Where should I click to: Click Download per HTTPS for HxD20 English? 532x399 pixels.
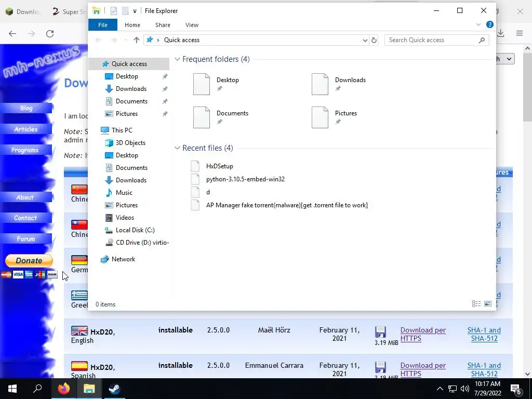pos(423,334)
